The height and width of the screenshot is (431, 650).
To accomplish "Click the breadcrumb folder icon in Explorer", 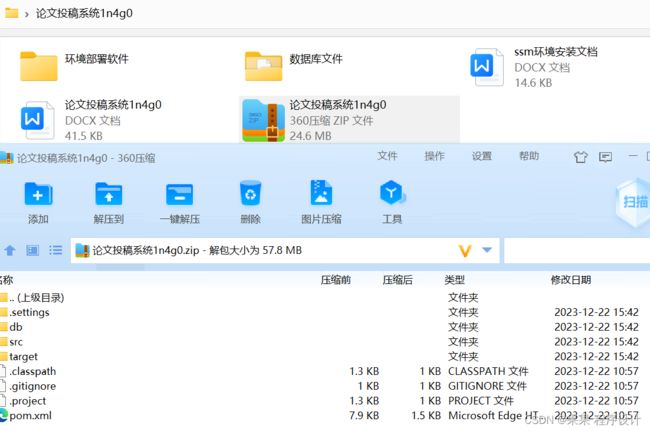I will pyautogui.click(x=11, y=13).
